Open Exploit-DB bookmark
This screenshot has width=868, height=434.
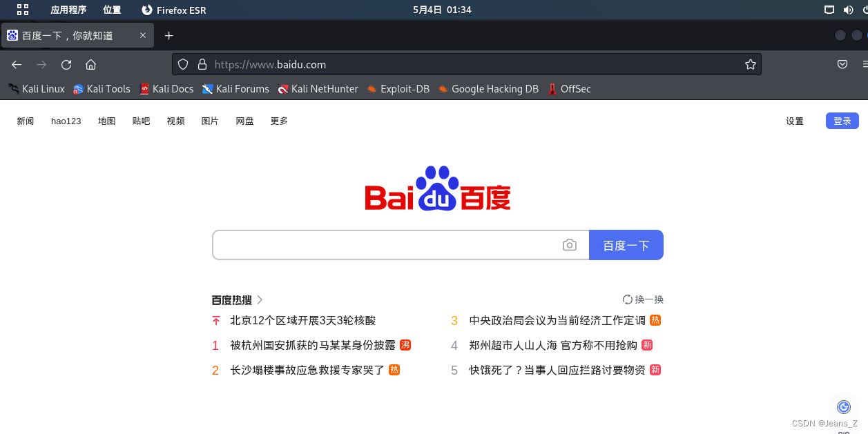pos(398,88)
